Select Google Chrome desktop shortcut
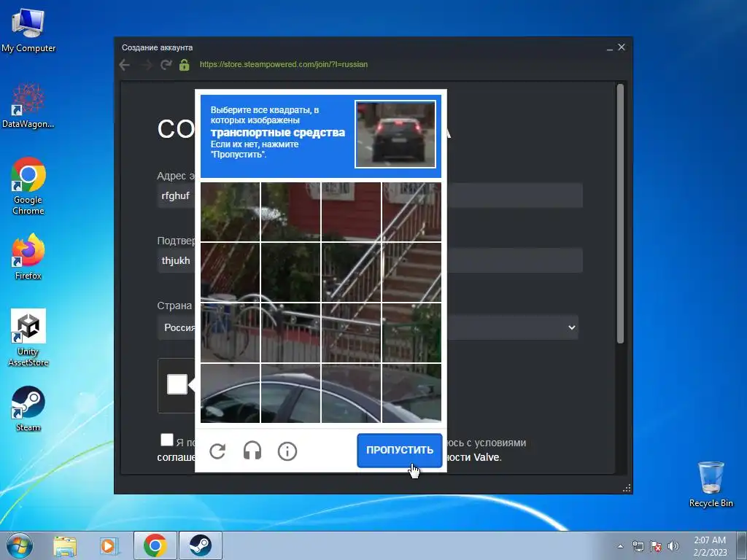Screen dimensions: 747x560 28,186
